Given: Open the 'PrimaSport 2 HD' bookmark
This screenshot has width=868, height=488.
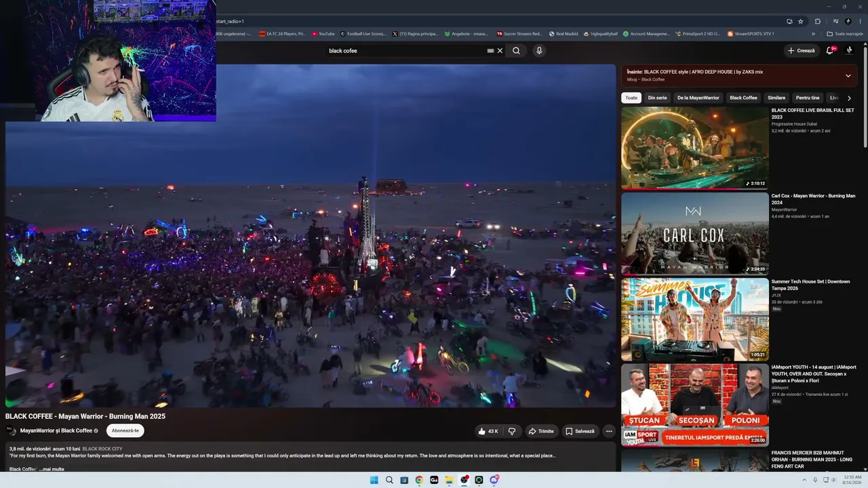Looking at the screenshot, I should click(x=698, y=33).
